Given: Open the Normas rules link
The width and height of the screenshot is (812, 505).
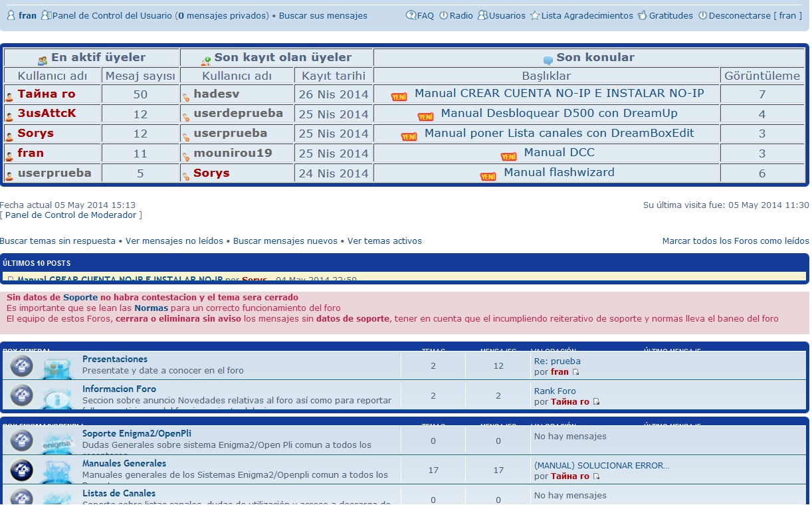Looking at the screenshot, I should coord(150,308).
